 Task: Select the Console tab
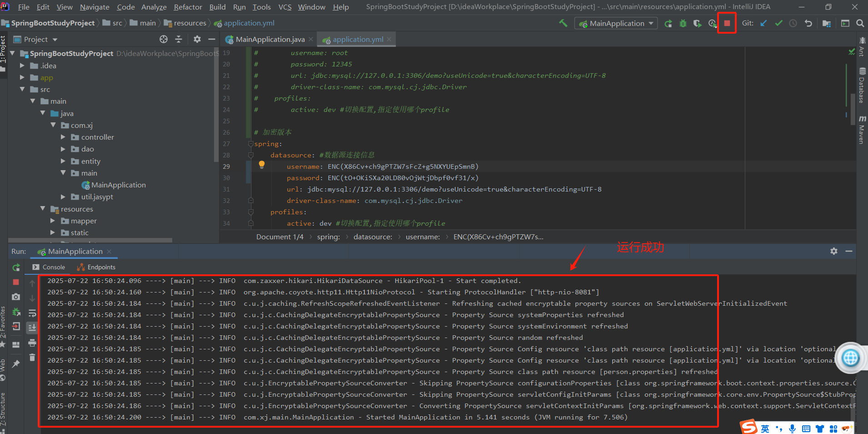tap(49, 267)
